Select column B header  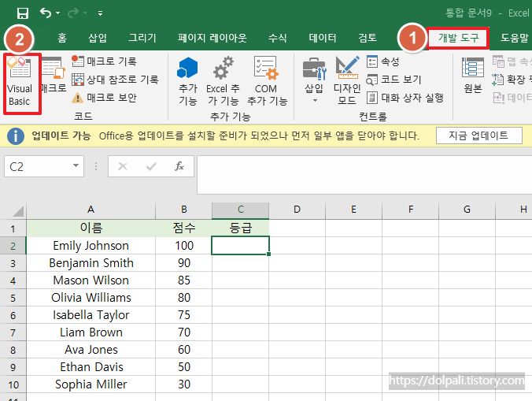pyautogui.click(x=184, y=210)
